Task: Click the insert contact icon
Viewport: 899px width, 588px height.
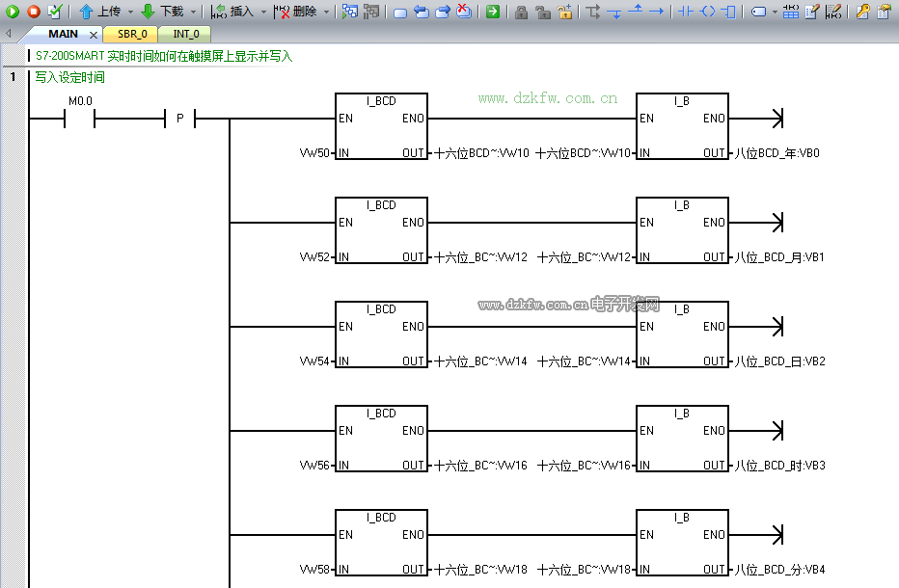Action: (x=685, y=12)
